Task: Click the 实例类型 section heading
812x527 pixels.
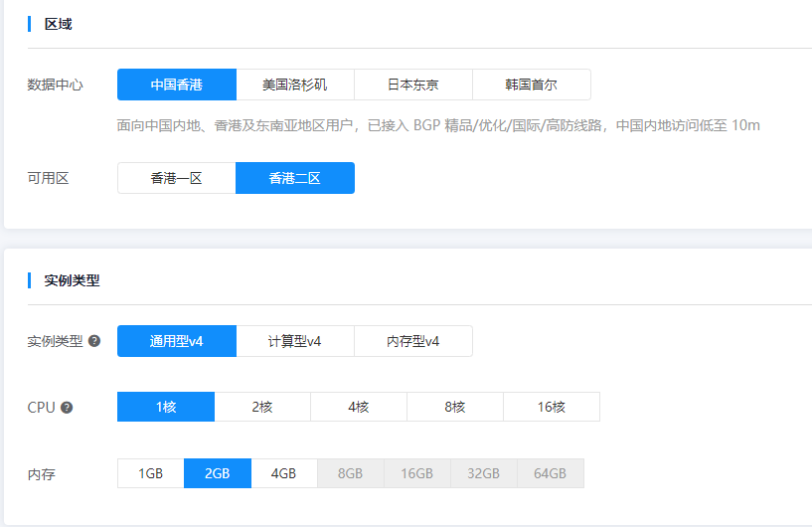Action: 72,280
